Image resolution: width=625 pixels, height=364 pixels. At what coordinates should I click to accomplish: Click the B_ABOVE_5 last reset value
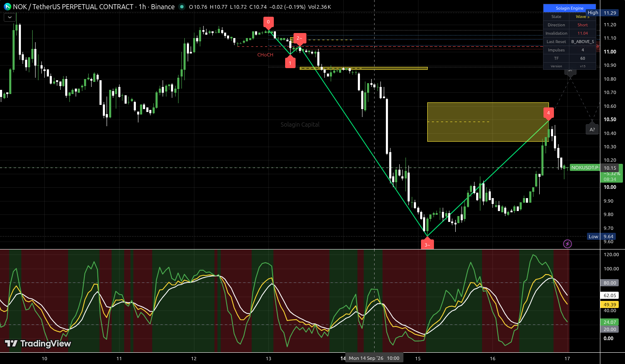tap(582, 42)
